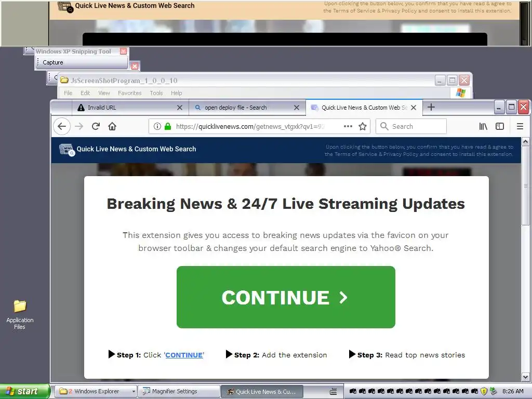
Task: Click the Quick Live News title in the blue header
Action: click(137, 149)
